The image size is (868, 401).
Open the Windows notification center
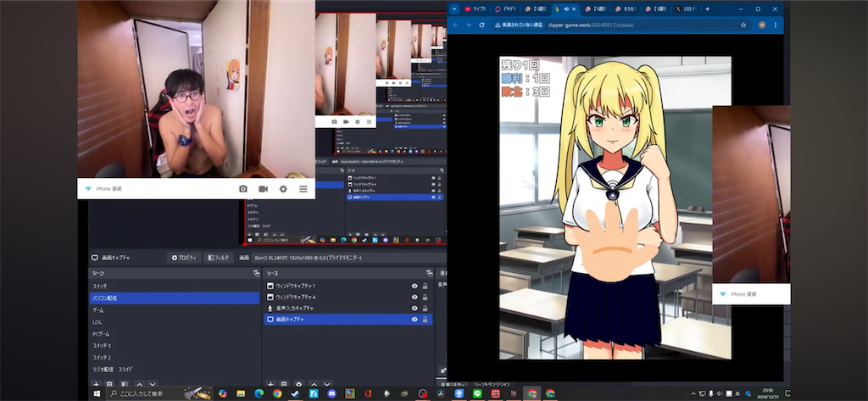[x=787, y=394]
